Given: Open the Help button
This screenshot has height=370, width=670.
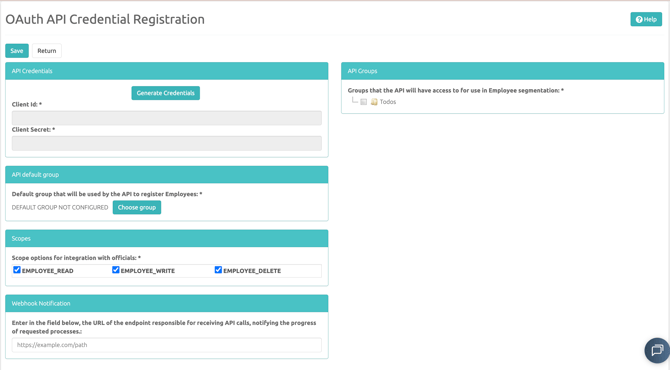Looking at the screenshot, I should [646, 19].
